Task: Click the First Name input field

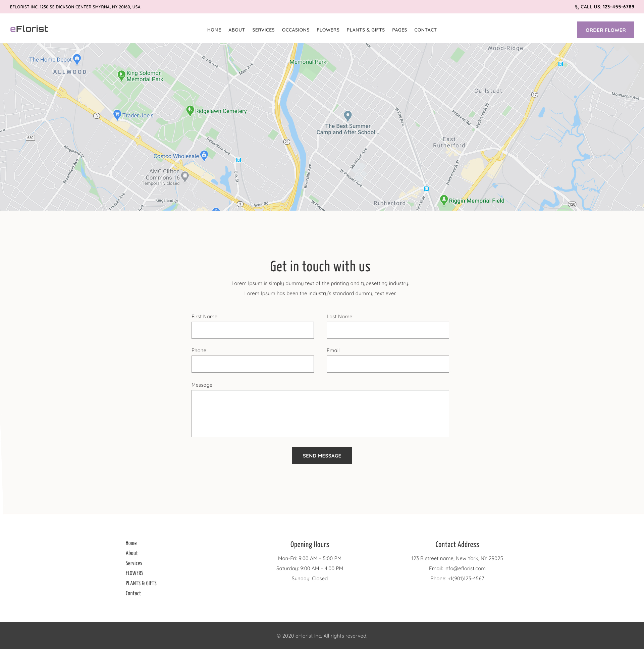Action: click(x=252, y=330)
